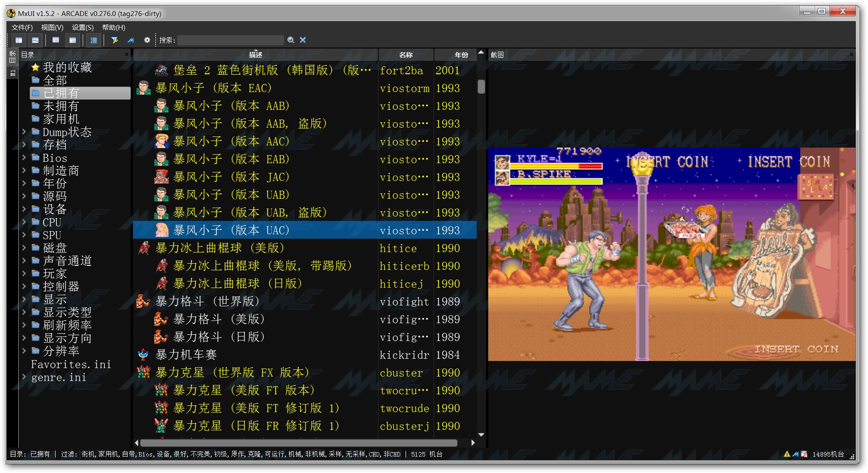Expand the 声音通道 tree node
Image resolution: width=868 pixels, height=473 pixels.
[x=24, y=261]
